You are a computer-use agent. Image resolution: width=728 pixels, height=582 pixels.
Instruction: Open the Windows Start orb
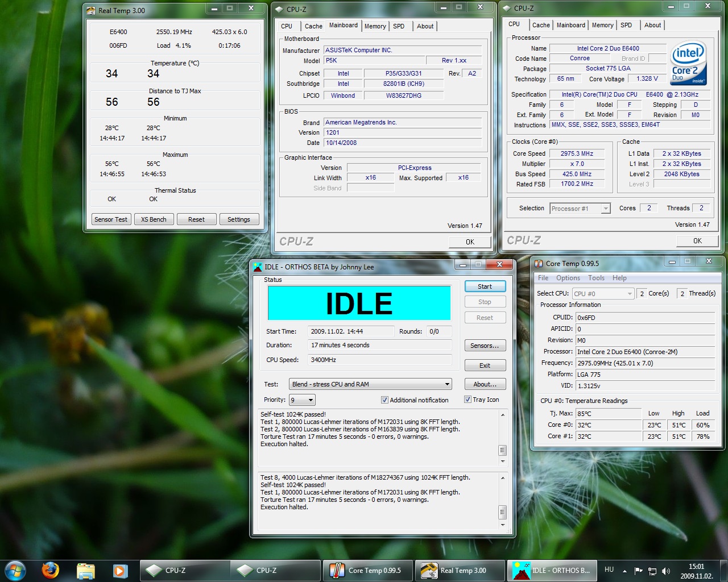point(15,570)
